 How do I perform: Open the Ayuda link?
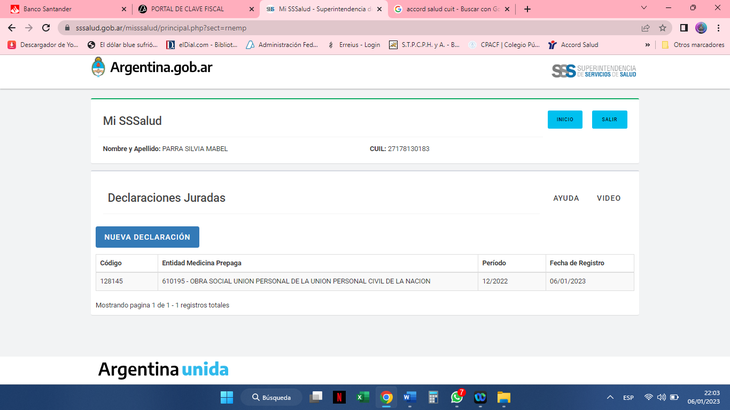566,198
